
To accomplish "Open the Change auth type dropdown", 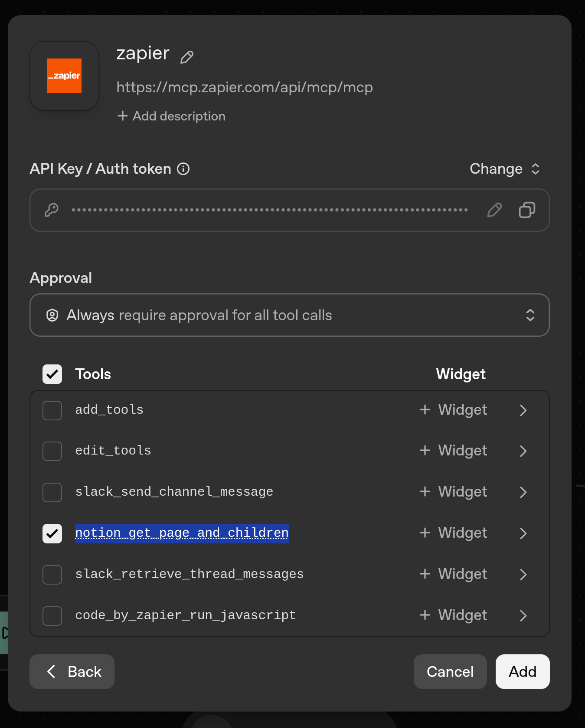I will pyautogui.click(x=505, y=169).
